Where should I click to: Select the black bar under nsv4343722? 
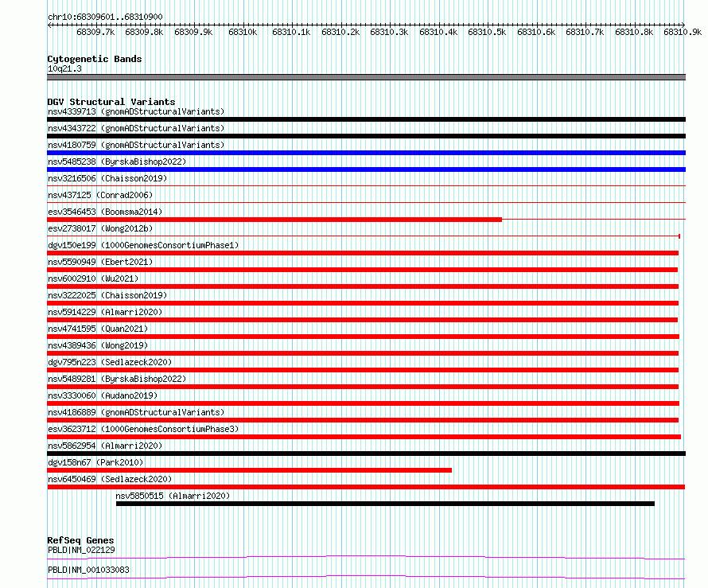pyautogui.click(x=366, y=136)
